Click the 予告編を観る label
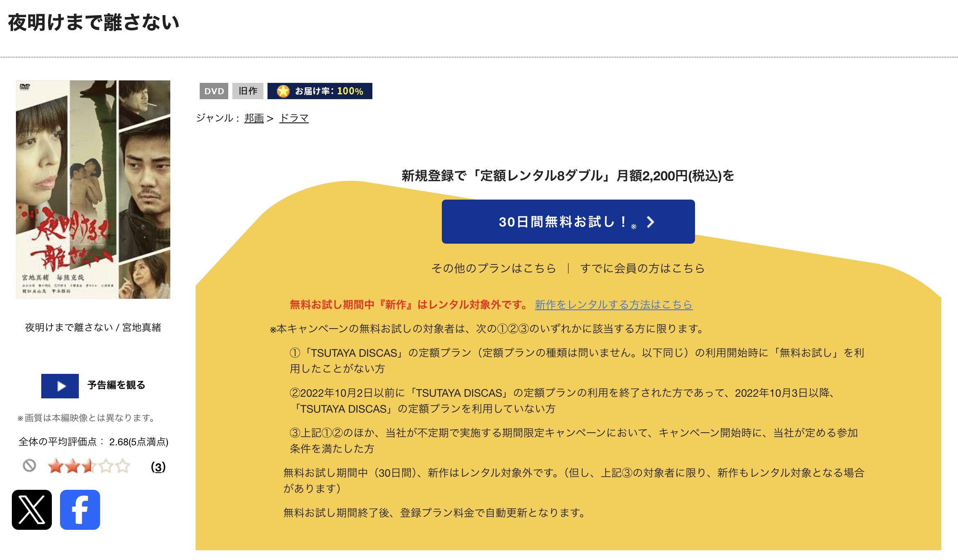This screenshot has height=560, width=958. pos(116,385)
